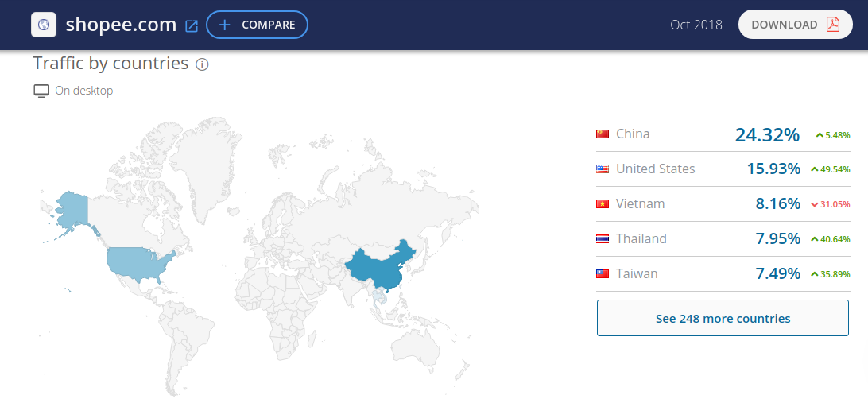Viewport: 868px width, 399px height.
Task: Click the Thailand flag icon
Action: click(603, 238)
